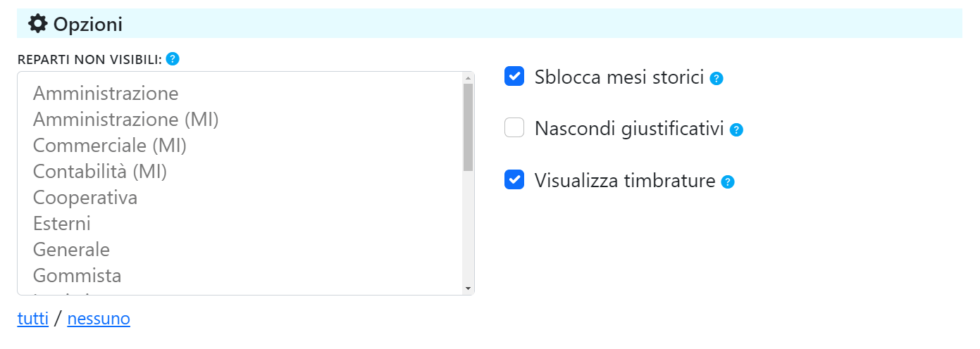Click the Opzioni gear icon
Screen dimensions: 980x349
[x=38, y=24]
